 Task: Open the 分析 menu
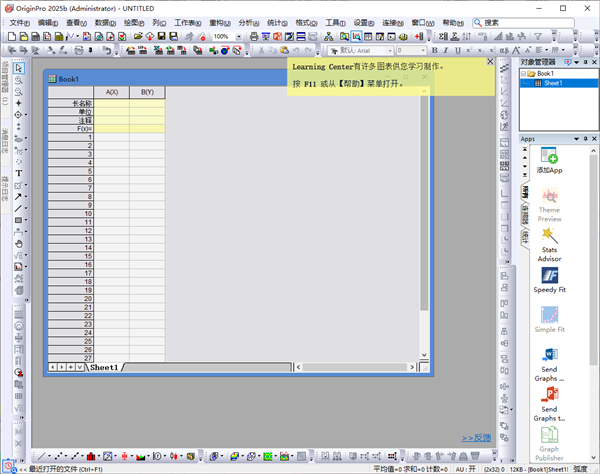[x=246, y=22]
